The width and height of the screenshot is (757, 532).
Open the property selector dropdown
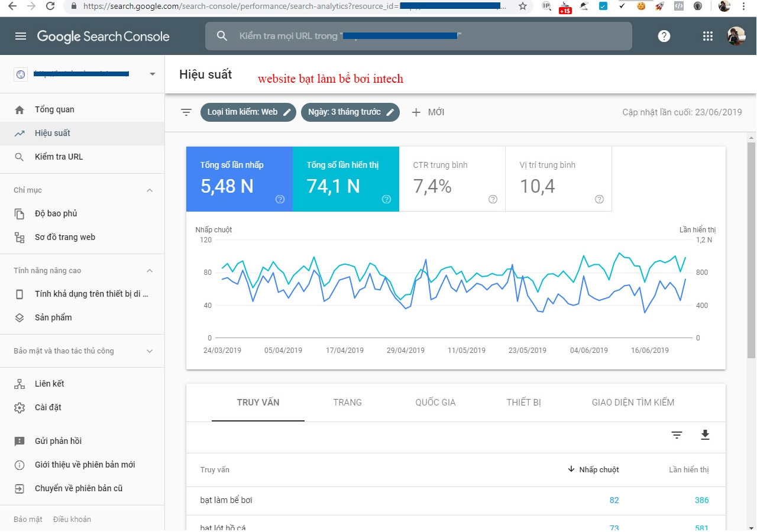(x=152, y=74)
